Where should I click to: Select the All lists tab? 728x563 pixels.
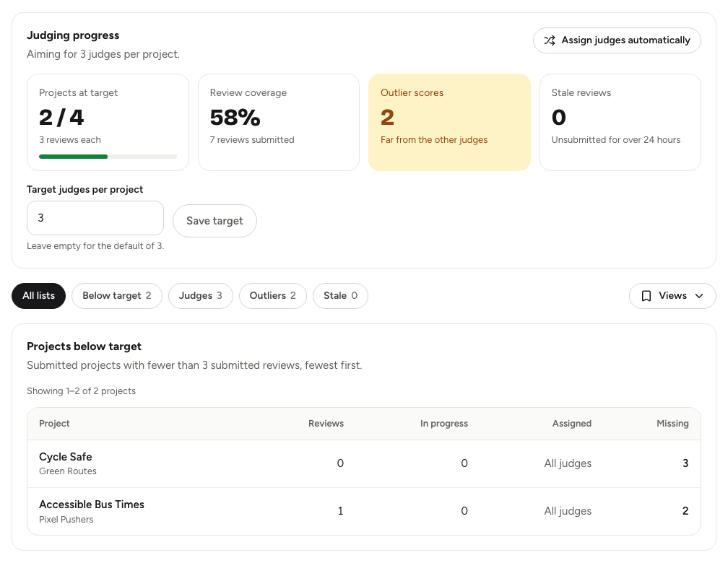pyautogui.click(x=38, y=296)
